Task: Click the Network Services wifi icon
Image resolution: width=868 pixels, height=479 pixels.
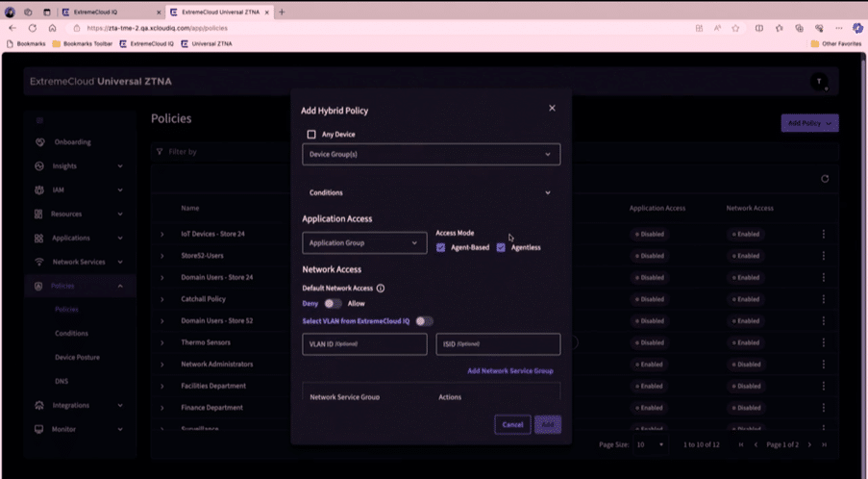Action: [38, 262]
